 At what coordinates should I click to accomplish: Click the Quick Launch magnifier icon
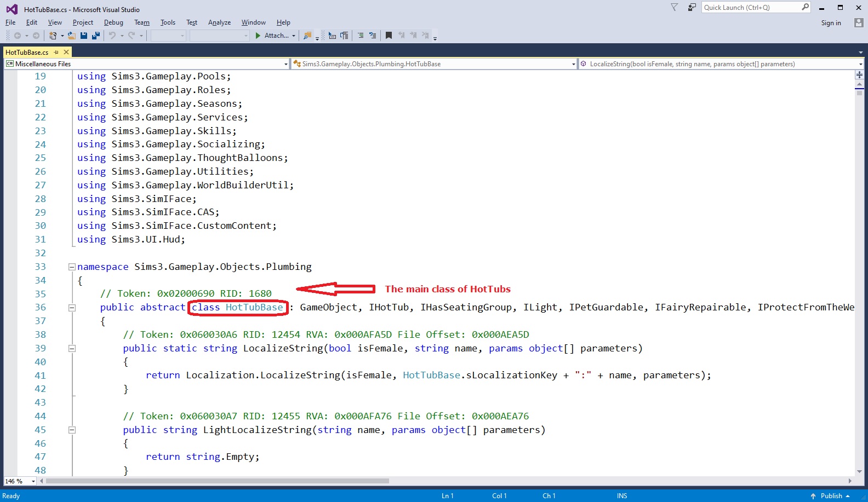(x=805, y=7)
